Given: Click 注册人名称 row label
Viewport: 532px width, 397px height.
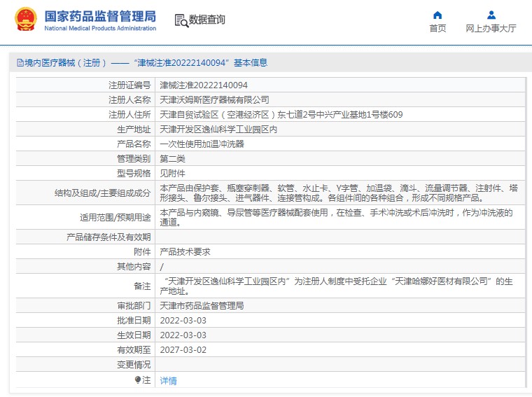Looking at the screenshot, I should click(129, 99).
